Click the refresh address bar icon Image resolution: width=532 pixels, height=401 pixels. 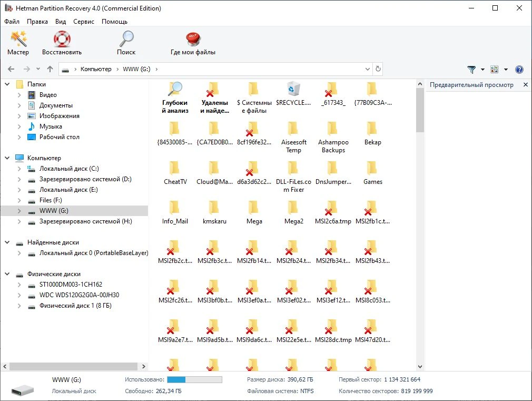pos(378,69)
